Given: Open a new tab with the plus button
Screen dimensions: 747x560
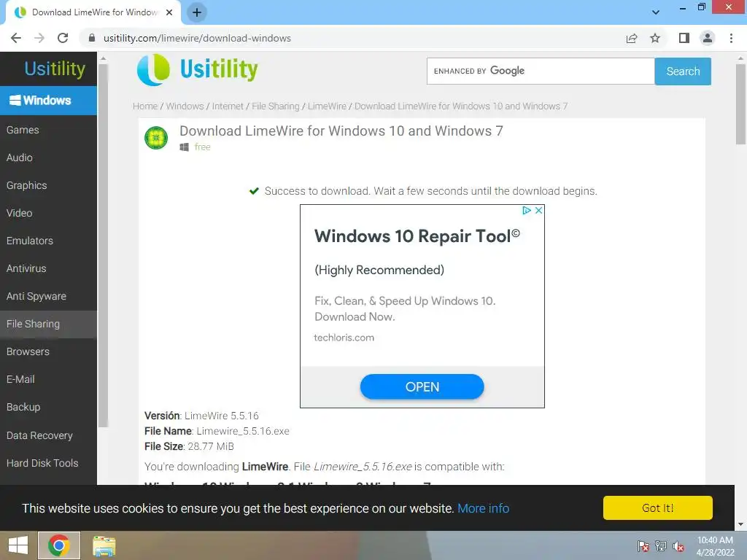Looking at the screenshot, I should [x=197, y=12].
